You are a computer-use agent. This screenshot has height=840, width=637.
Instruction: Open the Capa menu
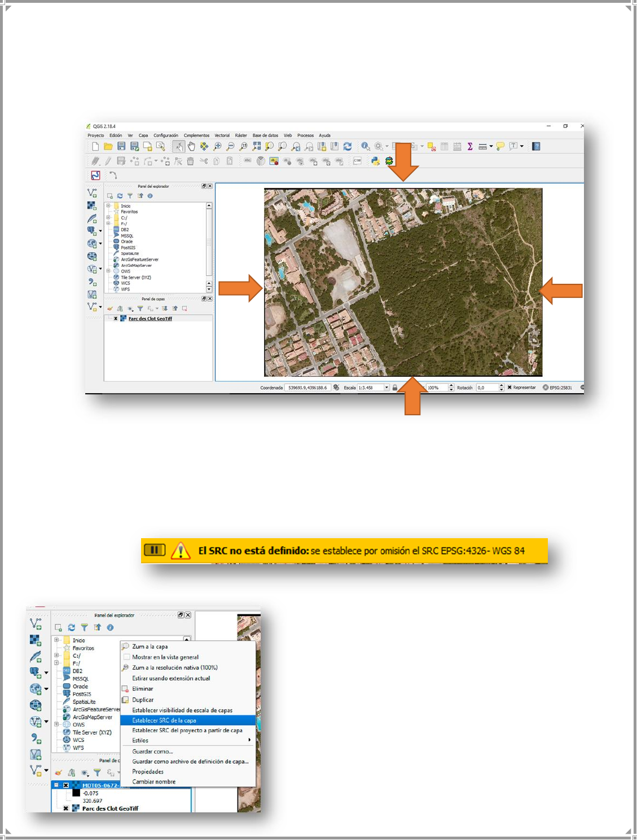coord(143,135)
